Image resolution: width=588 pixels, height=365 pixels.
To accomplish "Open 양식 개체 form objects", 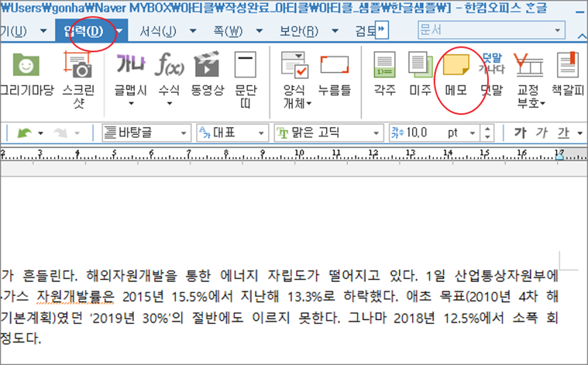I will click(296, 79).
